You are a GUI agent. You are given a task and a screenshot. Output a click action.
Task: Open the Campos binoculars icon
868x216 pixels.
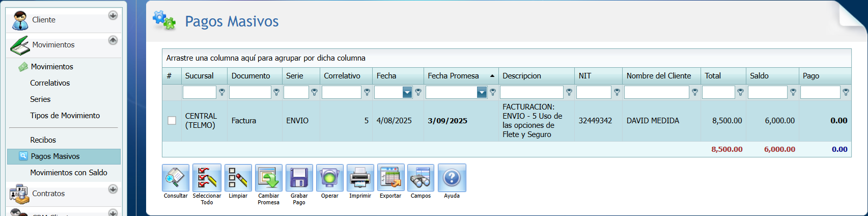tap(421, 178)
